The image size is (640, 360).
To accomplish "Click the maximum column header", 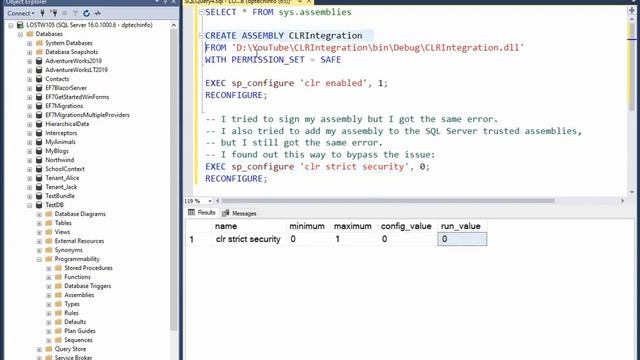I will pyautogui.click(x=353, y=226).
